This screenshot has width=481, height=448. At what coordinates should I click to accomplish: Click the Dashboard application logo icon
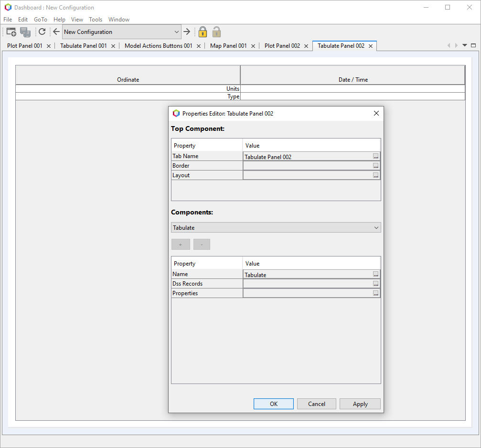coord(7,7)
